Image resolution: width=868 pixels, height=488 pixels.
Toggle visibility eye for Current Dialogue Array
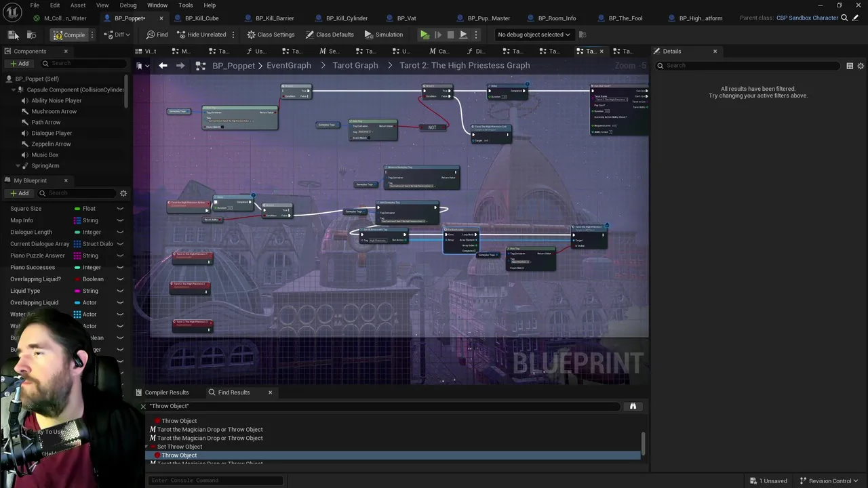[x=120, y=244]
